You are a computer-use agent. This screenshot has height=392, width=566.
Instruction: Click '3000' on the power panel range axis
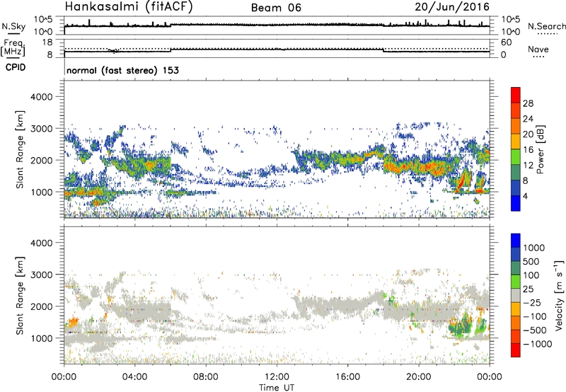click(41, 129)
